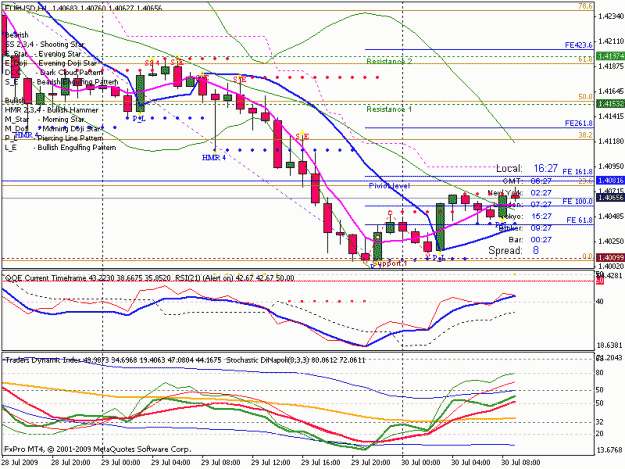Click the current price tag 1.40656
The width and height of the screenshot is (625, 469).
(610, 198)
